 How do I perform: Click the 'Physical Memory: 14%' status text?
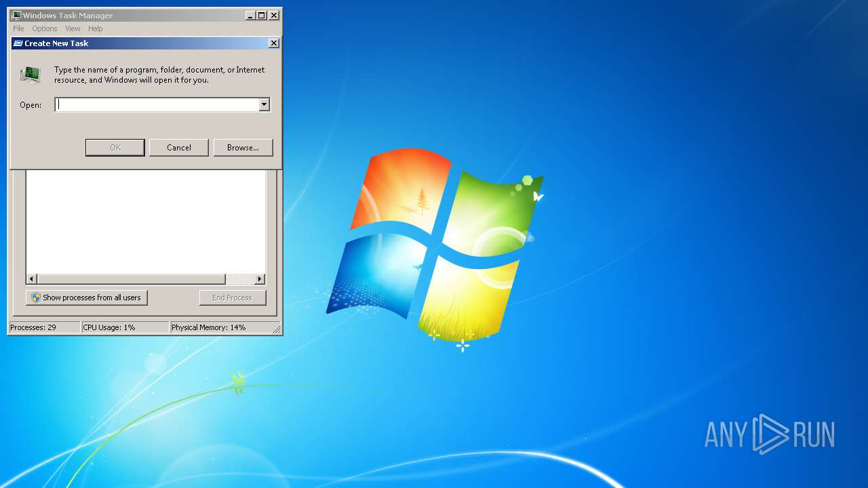click(208, 327)
